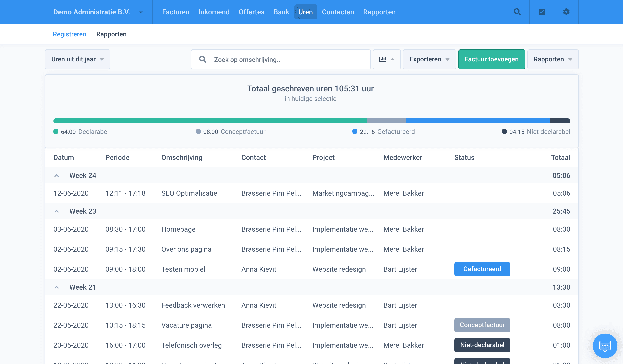Open the chat support bubble
This screenshot has width=623, height=364.
click(x=605, y=346)
